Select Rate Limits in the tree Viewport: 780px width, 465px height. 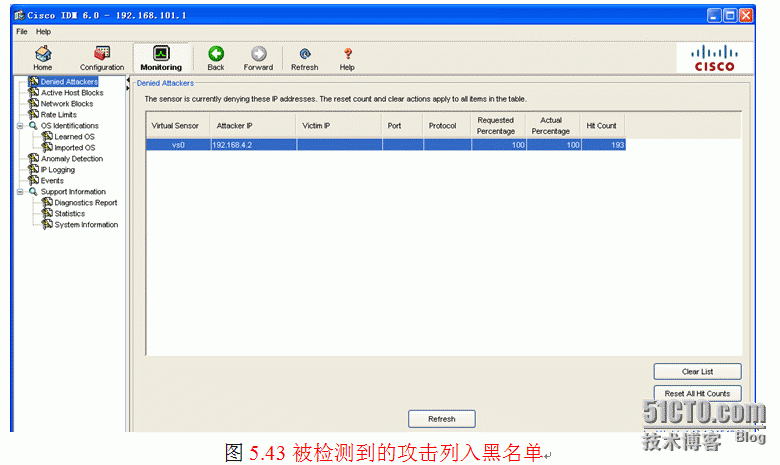pos(59,114)
